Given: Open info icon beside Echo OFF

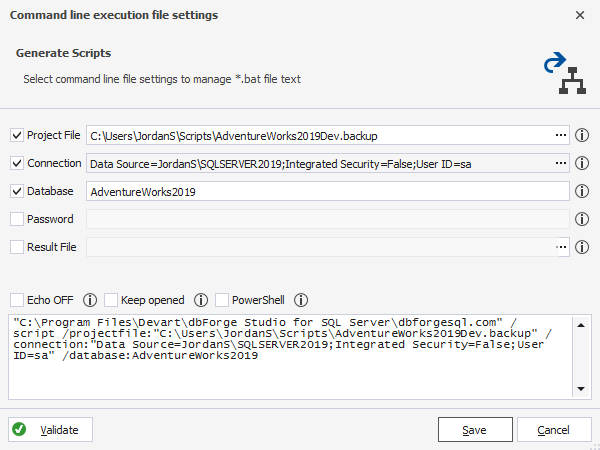Looking at the screenshot, I should (x=90, y=300).
